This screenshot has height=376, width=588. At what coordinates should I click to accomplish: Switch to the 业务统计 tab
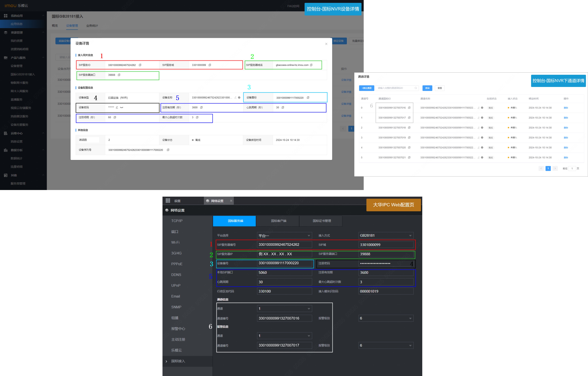pos(92,26)
